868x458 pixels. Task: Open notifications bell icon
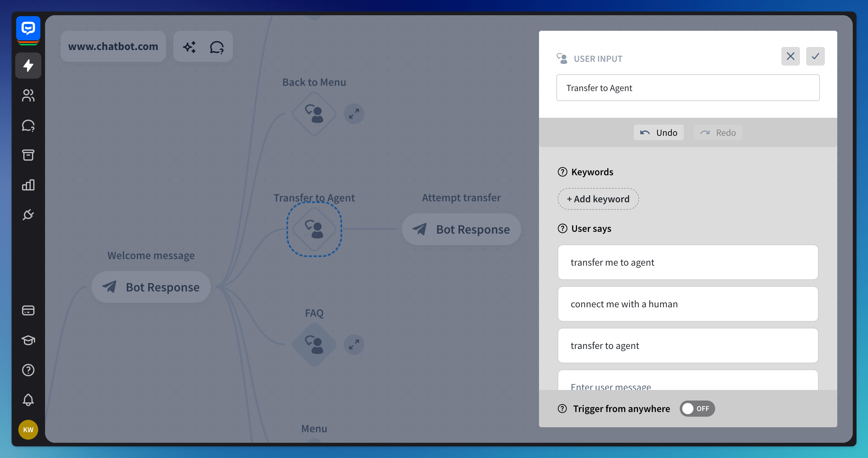point(28,400)
